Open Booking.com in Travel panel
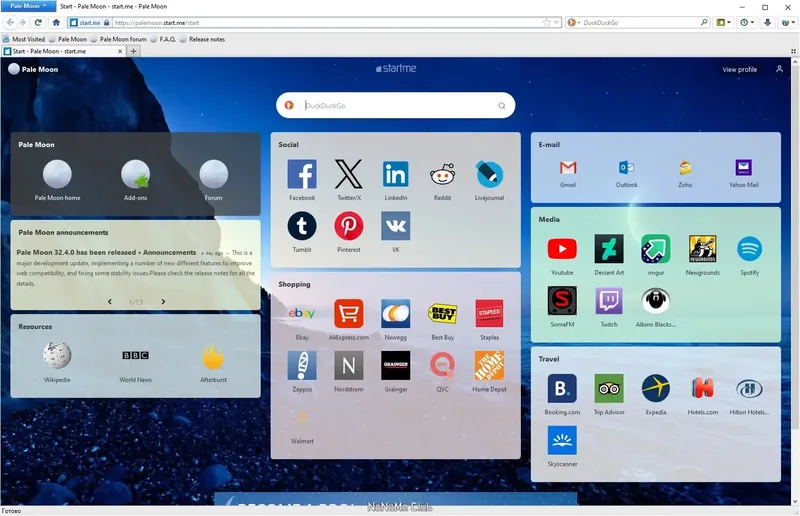The height and width of the screenshot is (516, 800). coord(562,388)
